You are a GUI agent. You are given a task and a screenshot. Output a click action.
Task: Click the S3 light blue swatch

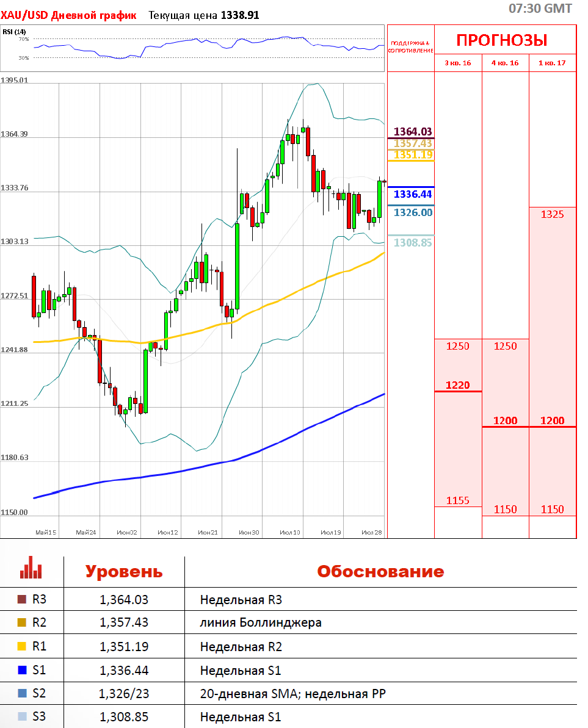pyautogui.click(x=22, y=716)
